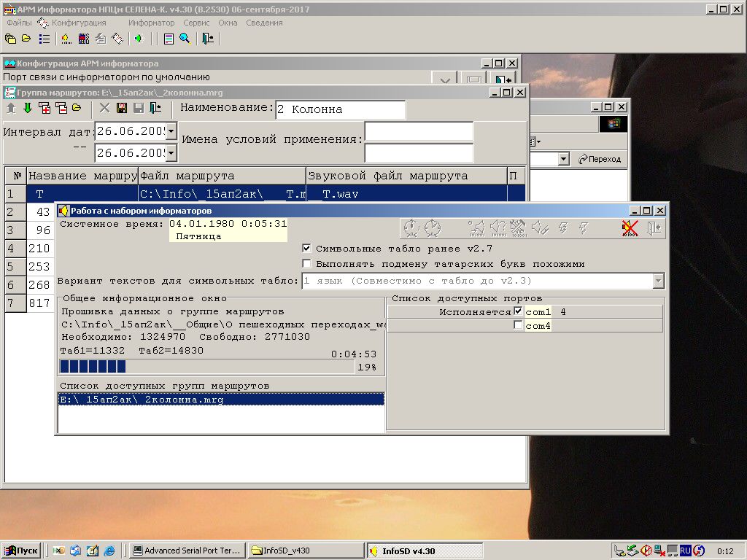Click the second 'Имена условий применения' input field
The image size is (747, 560).
419,152
